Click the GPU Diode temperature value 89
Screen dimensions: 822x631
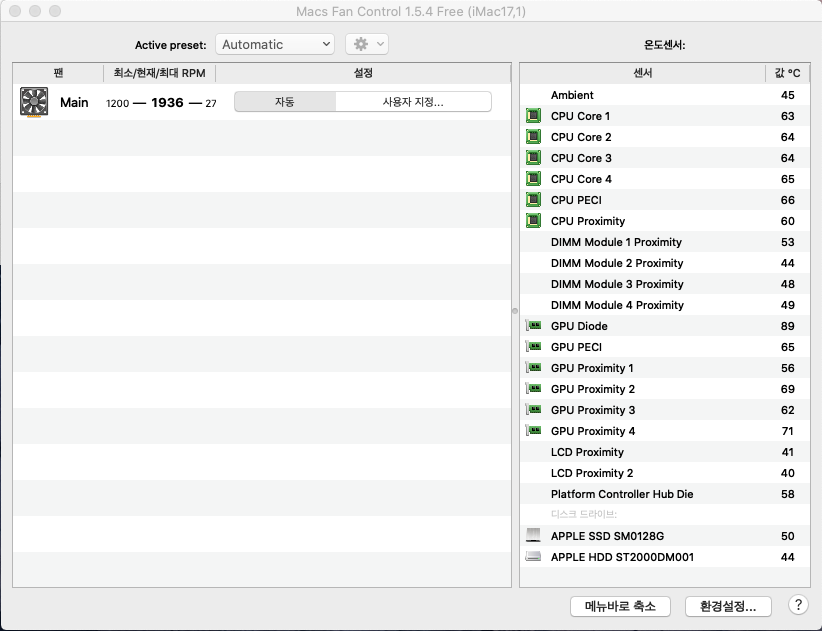[x=787, y=326]
